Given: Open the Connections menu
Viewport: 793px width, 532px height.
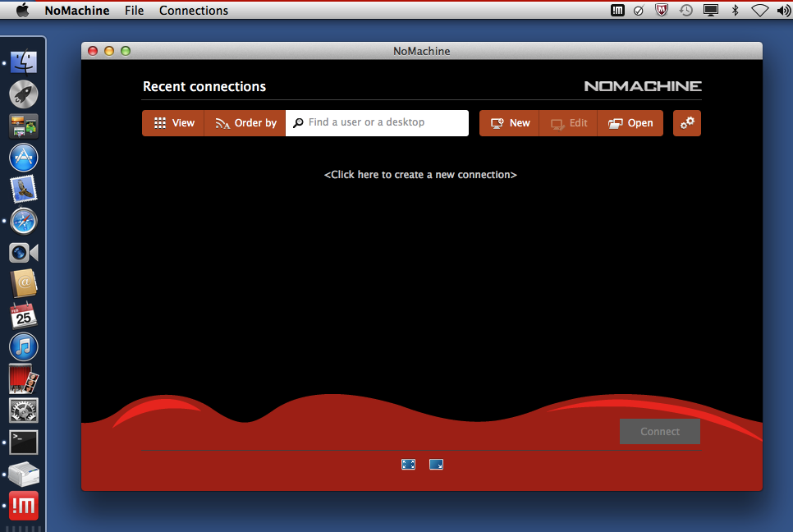Looking at the screenshot, I should point(194,10).
